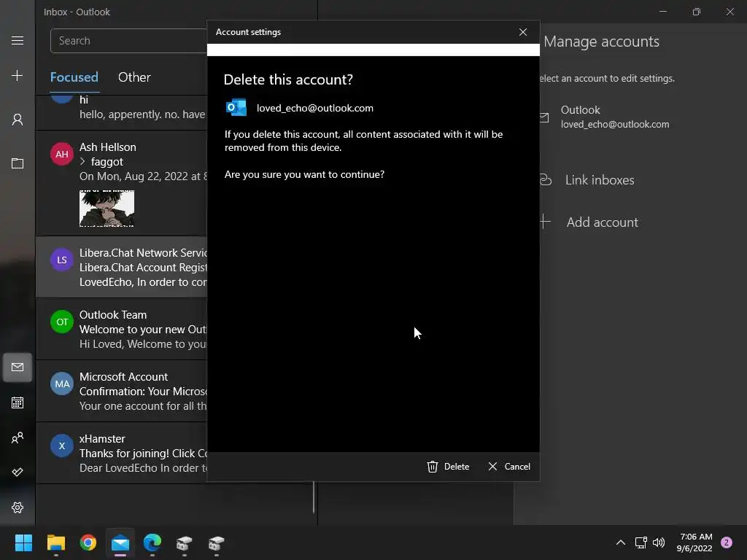Screen dimensions: 747x560
Task: Open File Explorer from taskbar
Action: point(55,542)
